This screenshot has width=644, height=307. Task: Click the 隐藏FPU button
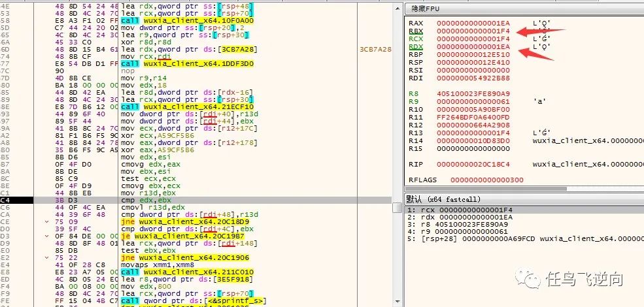pos(426,8)
